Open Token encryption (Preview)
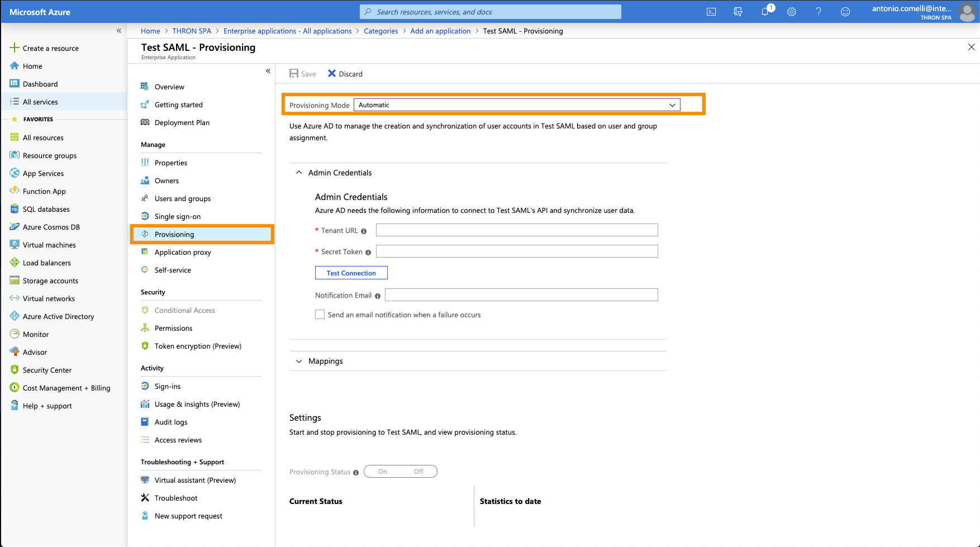980x547 pixels. (x=198, y=346)
